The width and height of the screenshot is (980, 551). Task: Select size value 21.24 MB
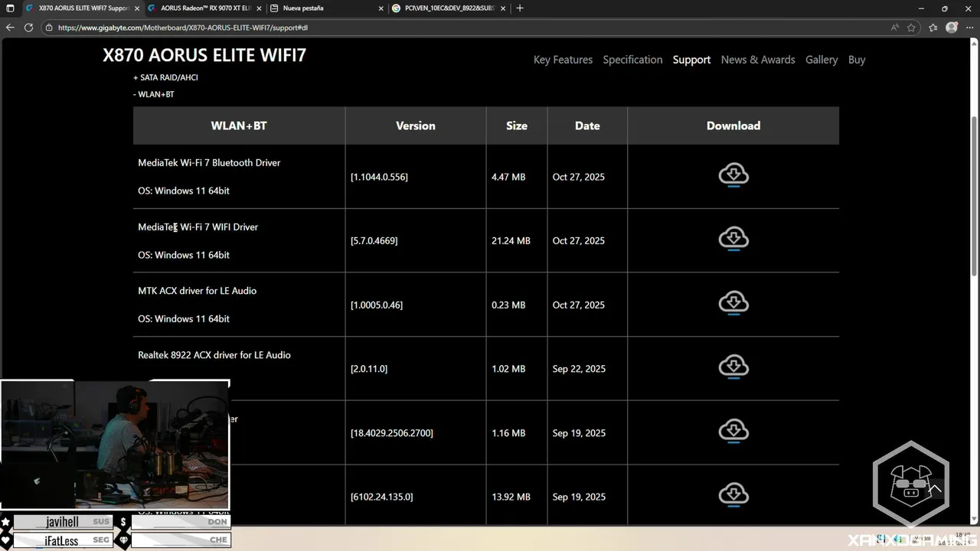[511, 240]
